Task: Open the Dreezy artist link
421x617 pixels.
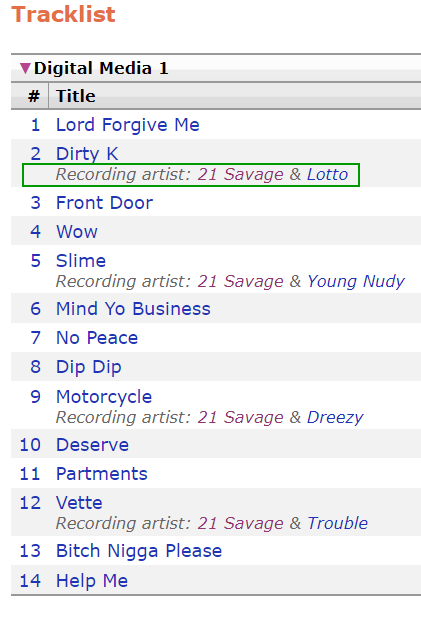Action: pyautogui.click(x=335, y=417)
